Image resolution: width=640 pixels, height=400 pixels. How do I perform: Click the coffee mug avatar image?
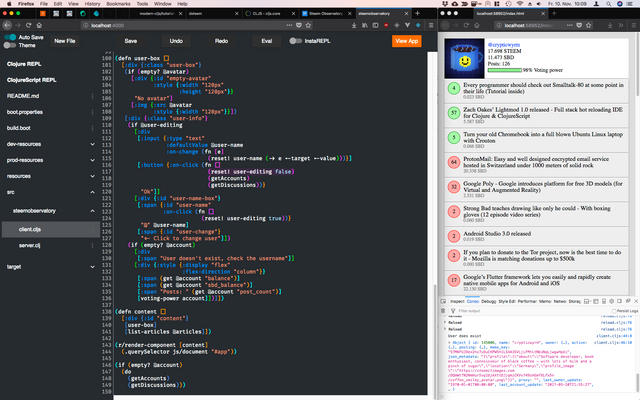click(464, 58)
